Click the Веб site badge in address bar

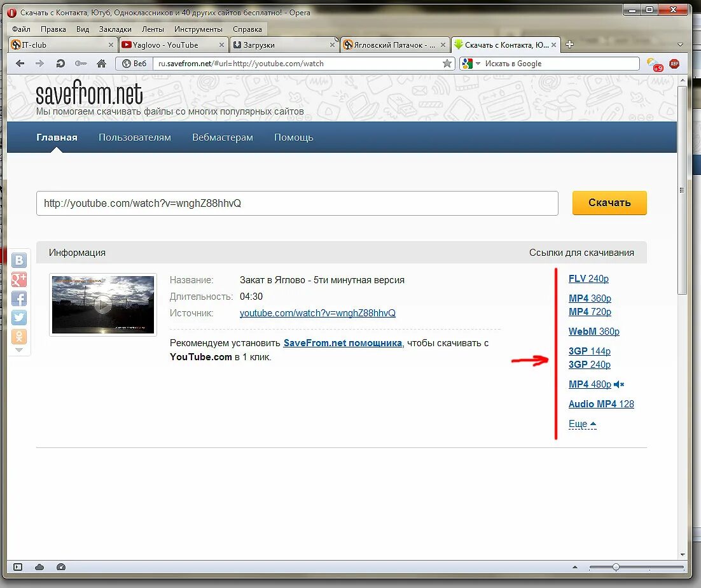pos(135,64)
